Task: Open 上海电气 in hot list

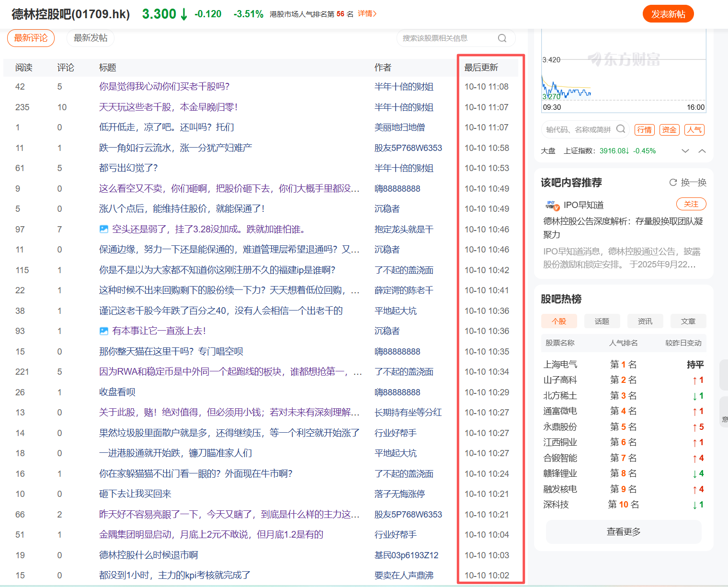Action: point(560,364)
